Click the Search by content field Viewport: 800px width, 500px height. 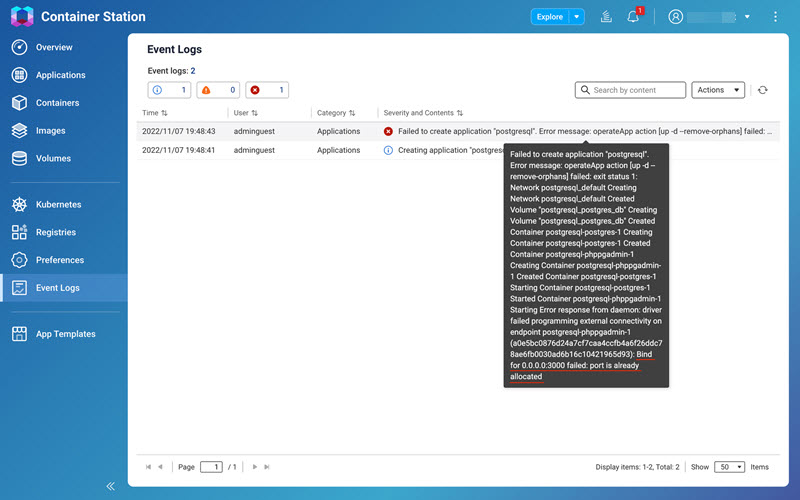click(x=630, y=90)
